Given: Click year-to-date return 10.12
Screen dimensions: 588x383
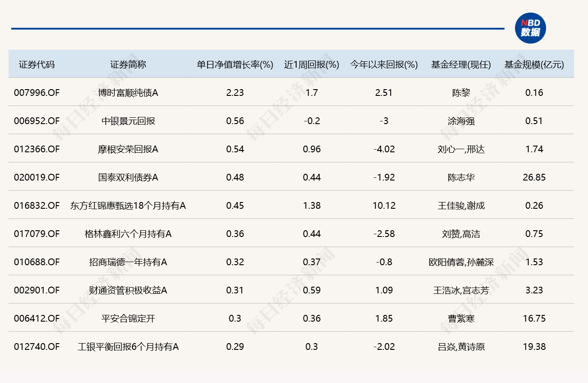Looking at the screenshot, I should 384,206.
